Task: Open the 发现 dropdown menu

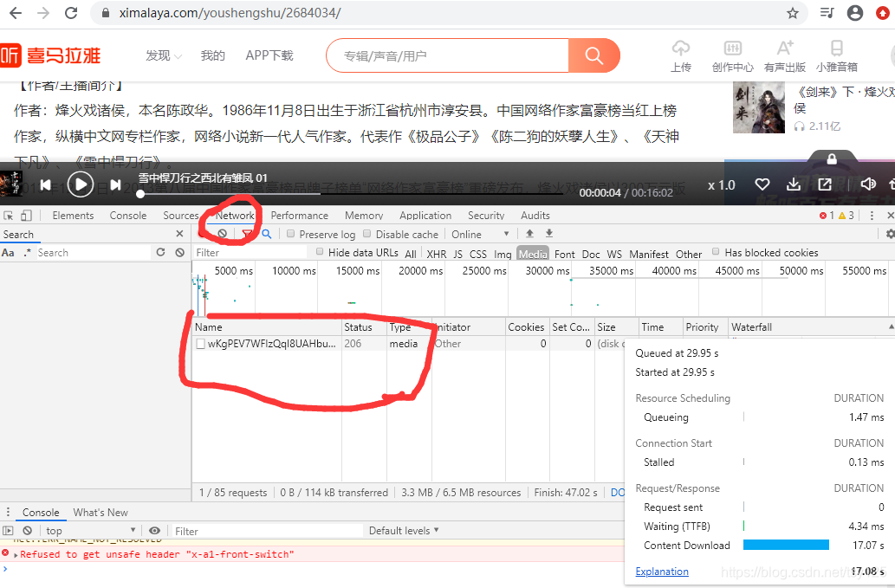Action: (x=163, y=56)
